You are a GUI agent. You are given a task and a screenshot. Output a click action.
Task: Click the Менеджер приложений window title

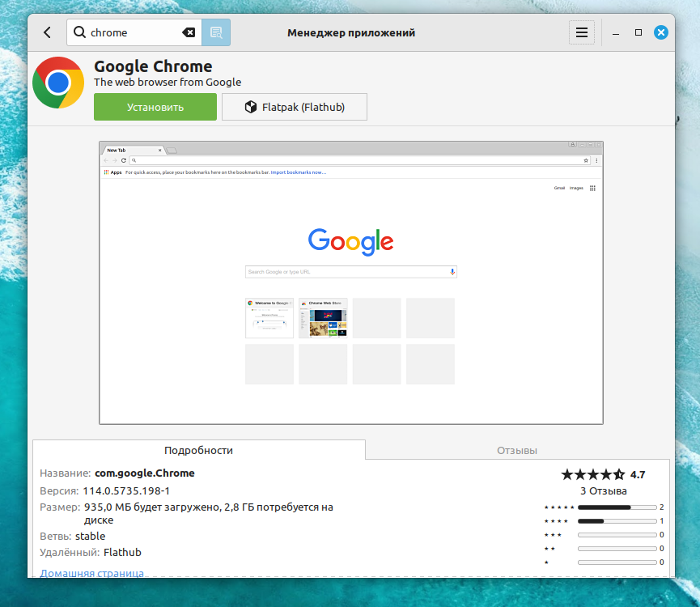[x=351, y=32]
